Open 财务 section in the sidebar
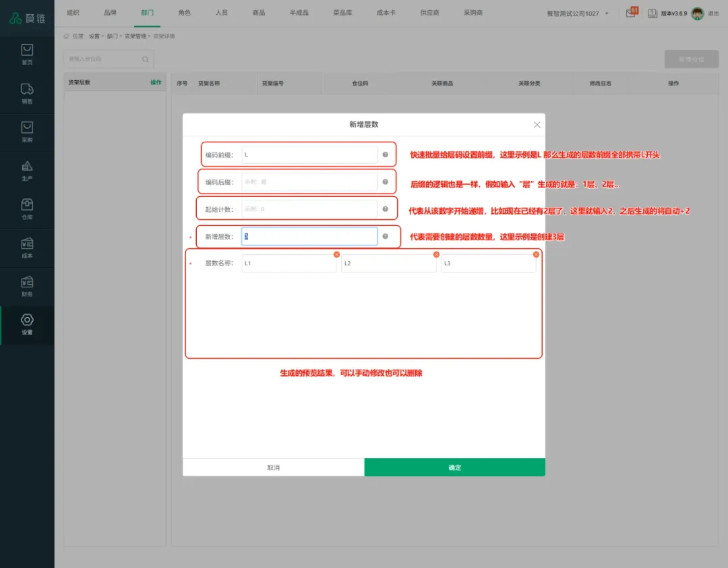Viewport: 728px width, 568px height. click(27, 286)
